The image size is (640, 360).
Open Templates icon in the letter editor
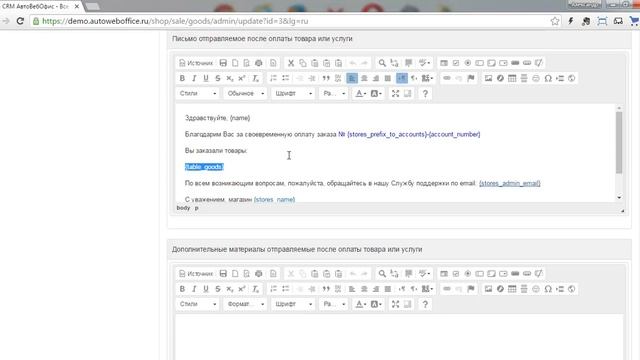(273, 63)
